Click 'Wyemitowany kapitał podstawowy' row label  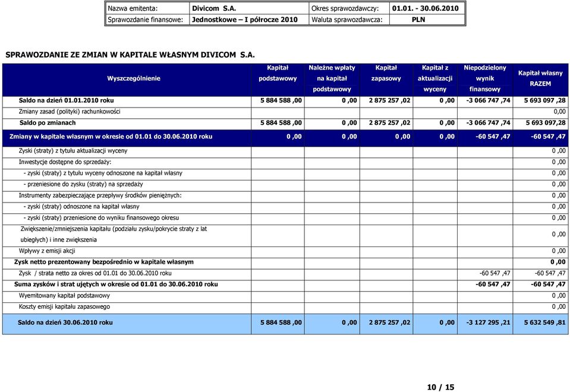point(64,296)
